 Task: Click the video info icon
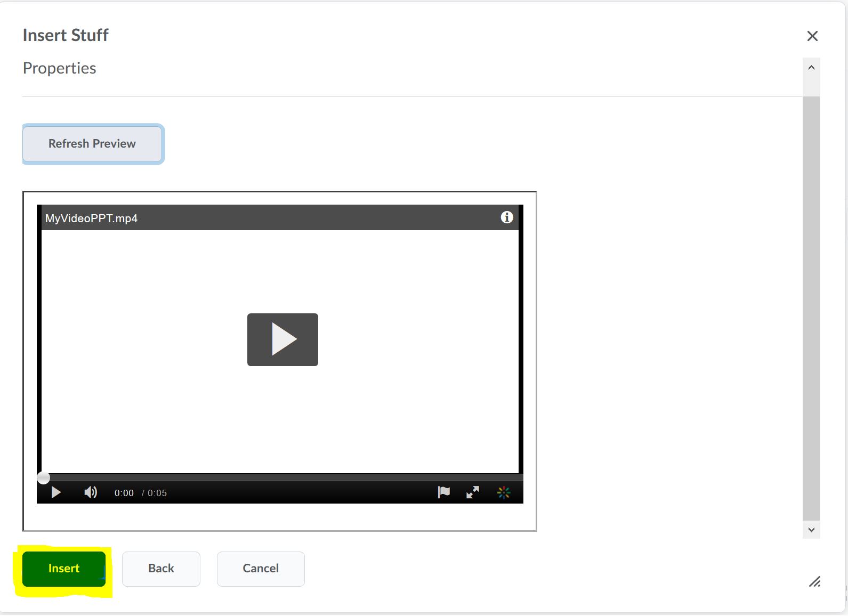(506, 217)
